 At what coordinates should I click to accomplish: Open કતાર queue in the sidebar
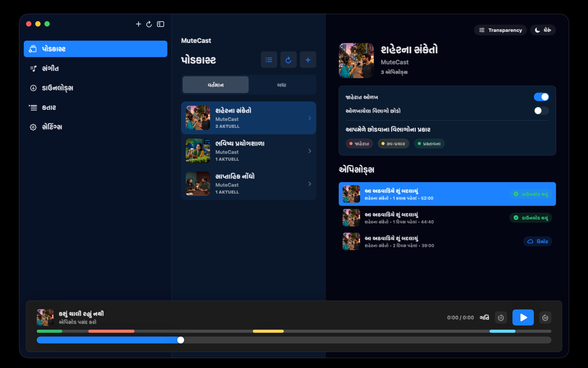[96, 107]
